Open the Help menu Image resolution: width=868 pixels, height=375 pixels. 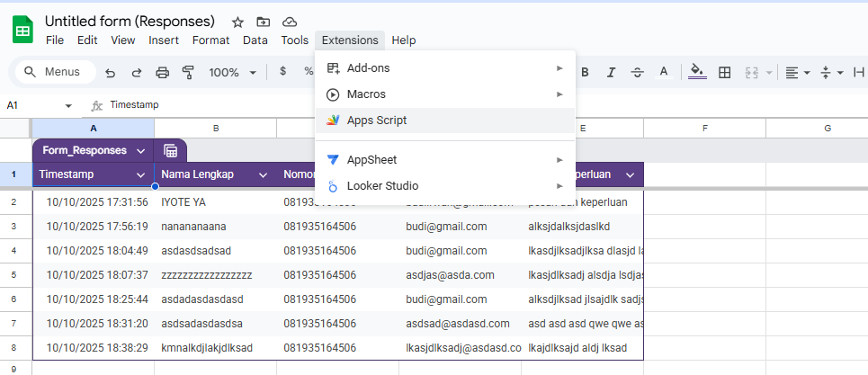tap(404, 40)
